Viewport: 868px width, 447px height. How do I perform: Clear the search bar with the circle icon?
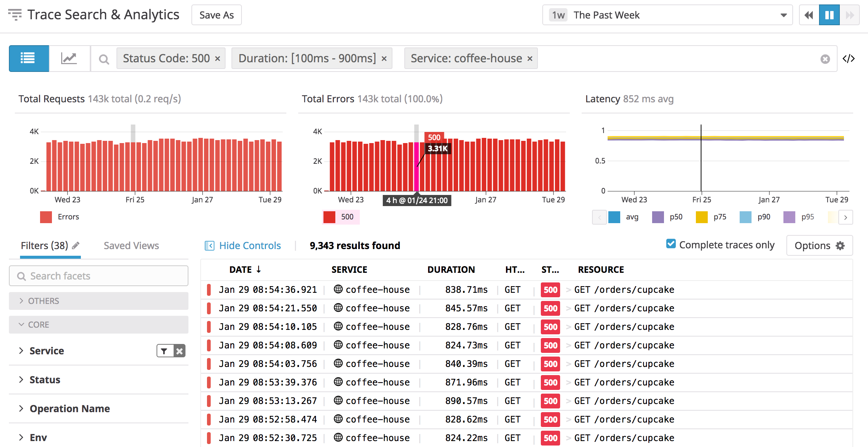coord(825,59)
